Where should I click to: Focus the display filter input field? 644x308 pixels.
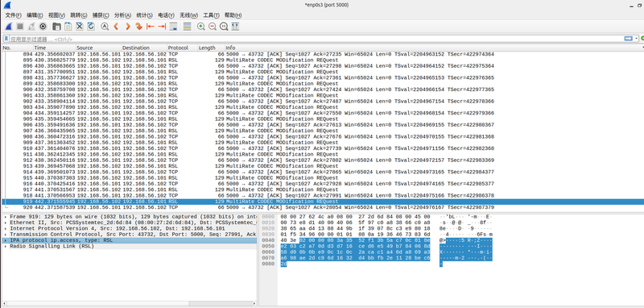[316, 39]
